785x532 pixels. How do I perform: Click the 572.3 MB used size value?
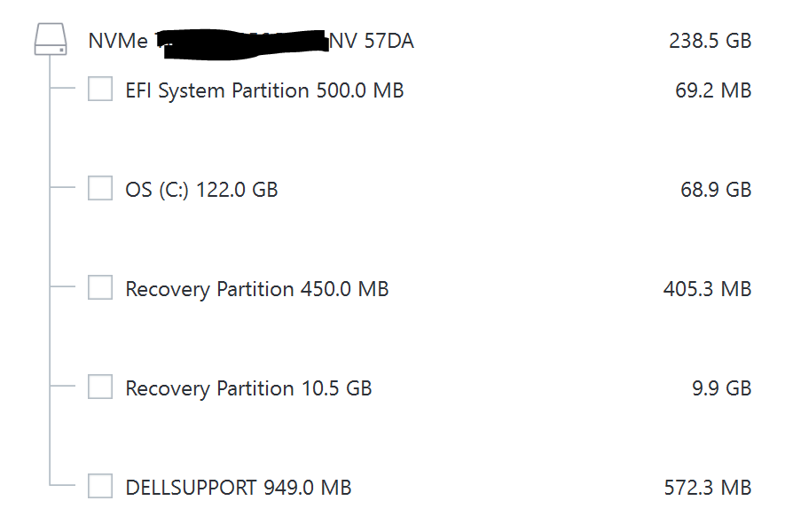coord(707,488)
